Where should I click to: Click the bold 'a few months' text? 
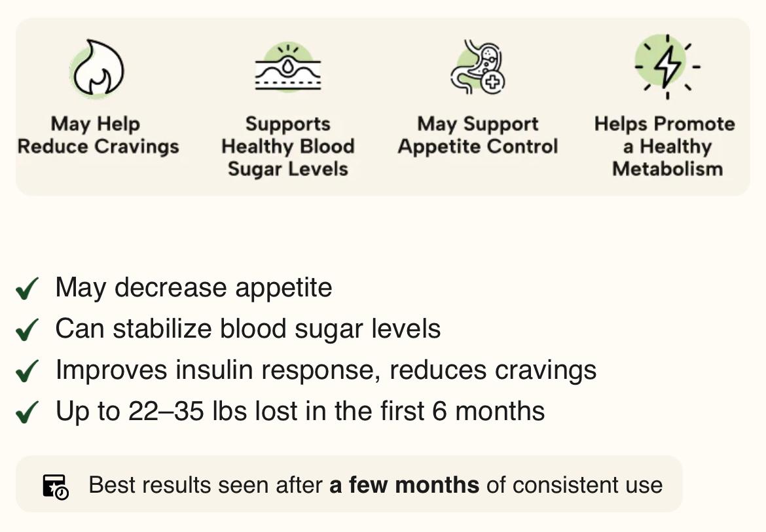[x=404, y=486]
